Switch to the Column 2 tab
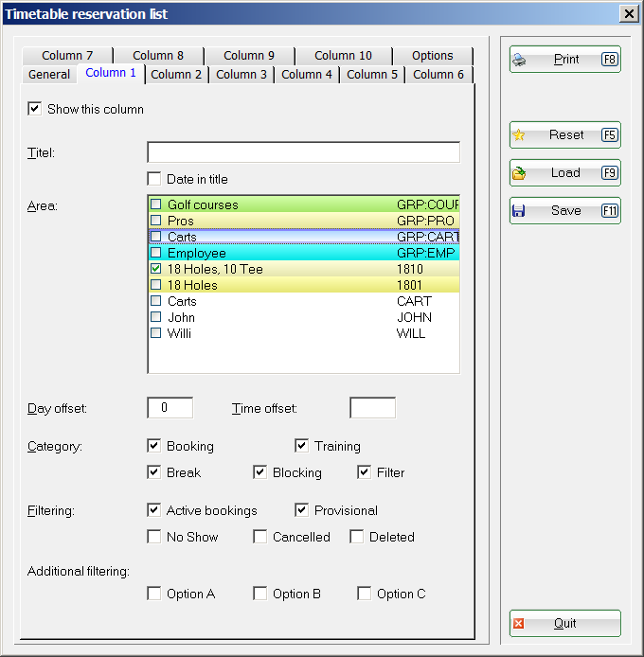 176,75
